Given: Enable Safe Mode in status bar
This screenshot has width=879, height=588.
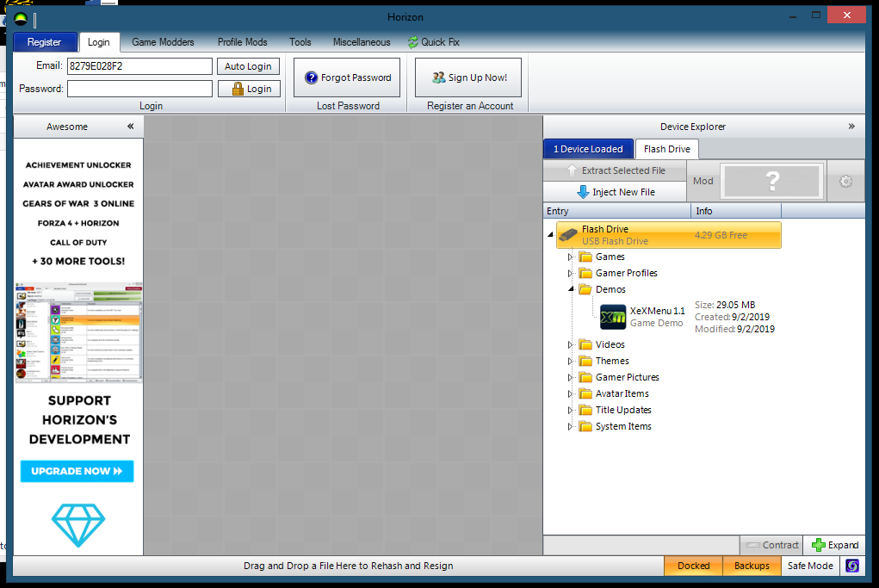Looking at the screenshot, I should 810,566.
